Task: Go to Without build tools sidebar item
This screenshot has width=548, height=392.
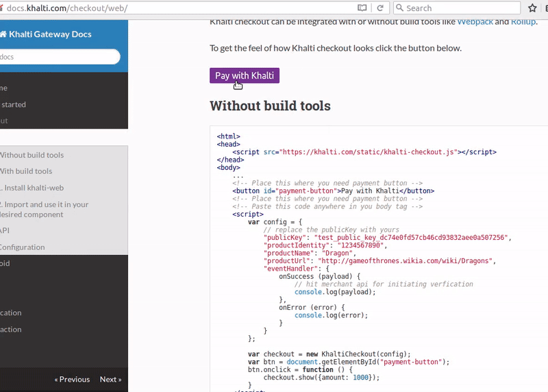Action: pos(32,155)
